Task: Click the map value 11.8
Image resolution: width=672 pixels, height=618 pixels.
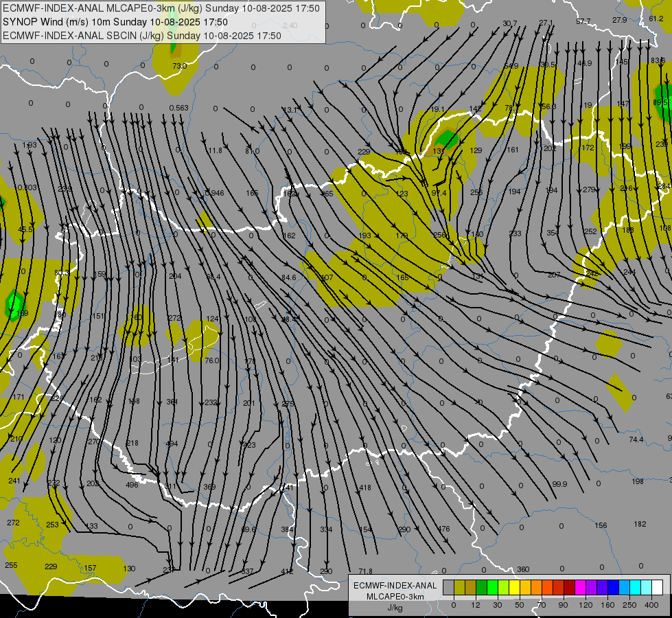Action: tap(215, 150)
